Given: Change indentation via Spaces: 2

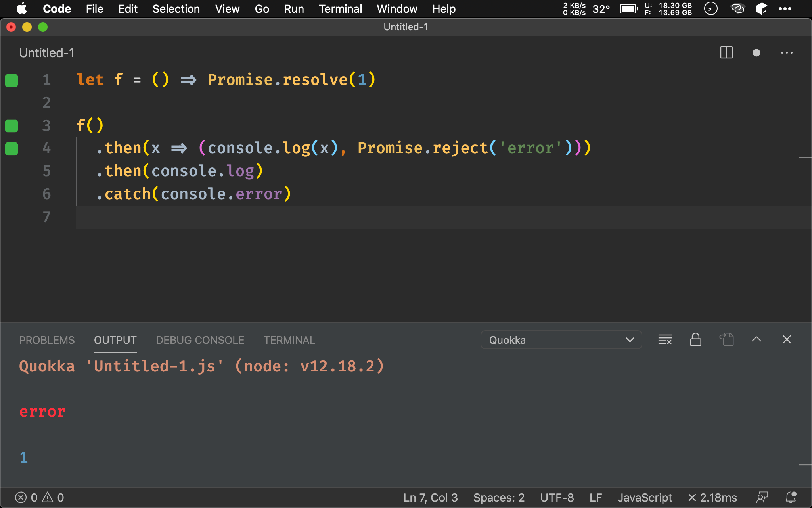Looking at the screenshot, I should [499, 498].
